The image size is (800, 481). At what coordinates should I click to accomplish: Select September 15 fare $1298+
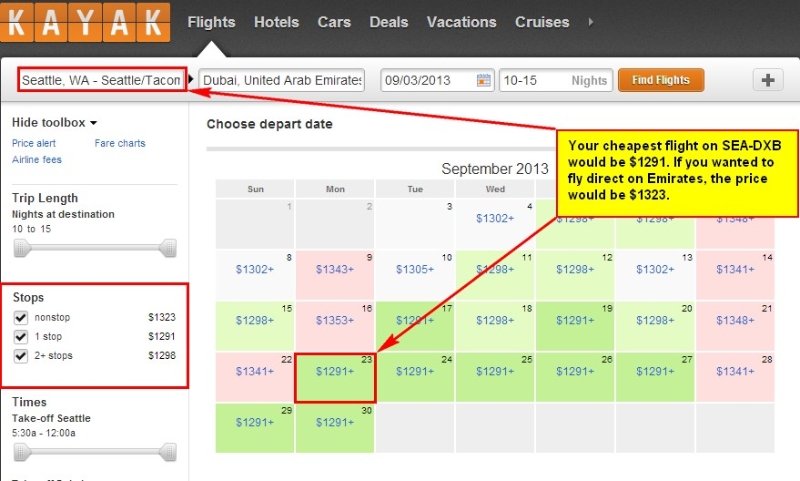coord(255,320)
